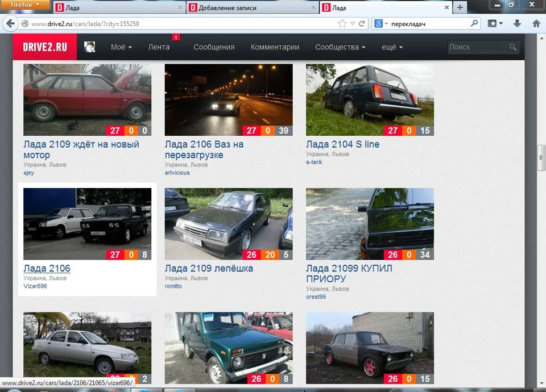The width and height of the screenshot is (546, 392).
Task: Reload the page with the refresh icon
Action: 362,24
